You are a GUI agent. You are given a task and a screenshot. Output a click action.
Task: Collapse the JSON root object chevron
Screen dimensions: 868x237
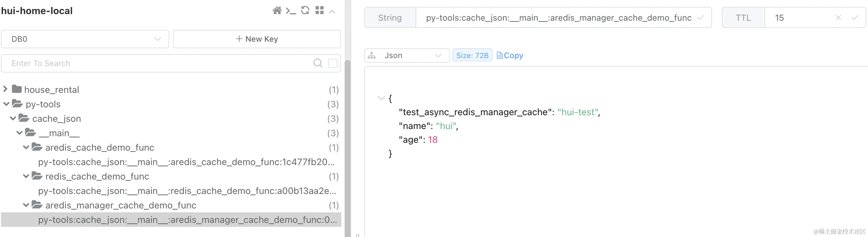[381, 98]
